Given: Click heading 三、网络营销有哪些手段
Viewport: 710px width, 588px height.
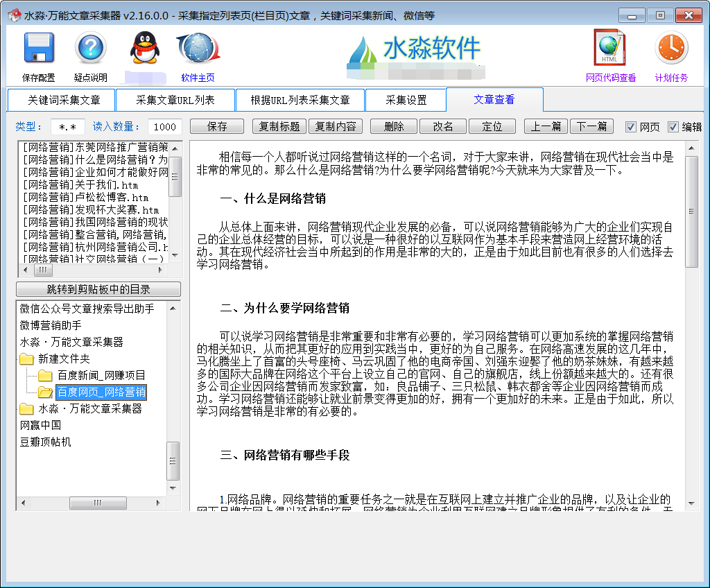Looking at the screenshot, I should tap(285, 456).
